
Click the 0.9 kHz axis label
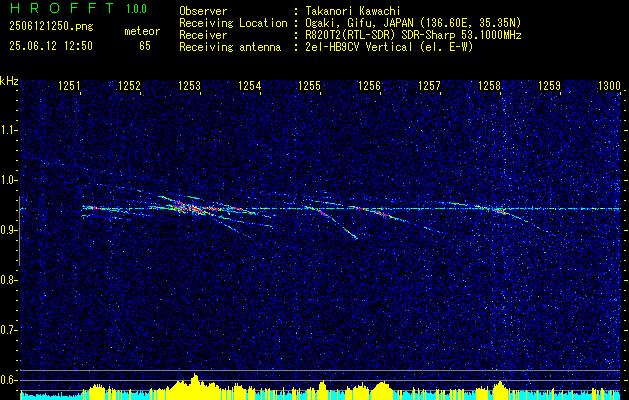point(8,230)
